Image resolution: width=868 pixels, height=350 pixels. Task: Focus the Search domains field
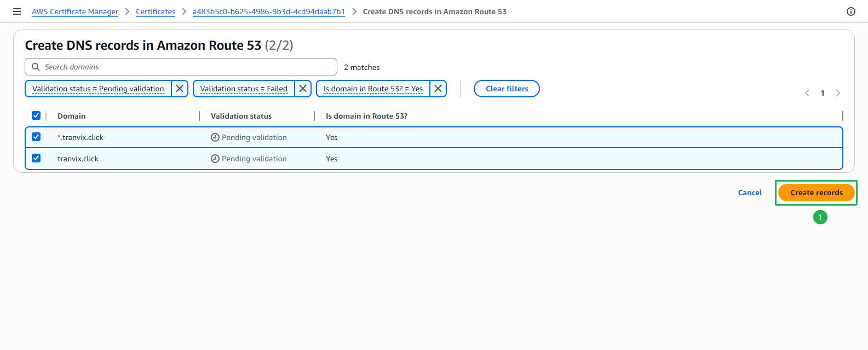point(181,67)
